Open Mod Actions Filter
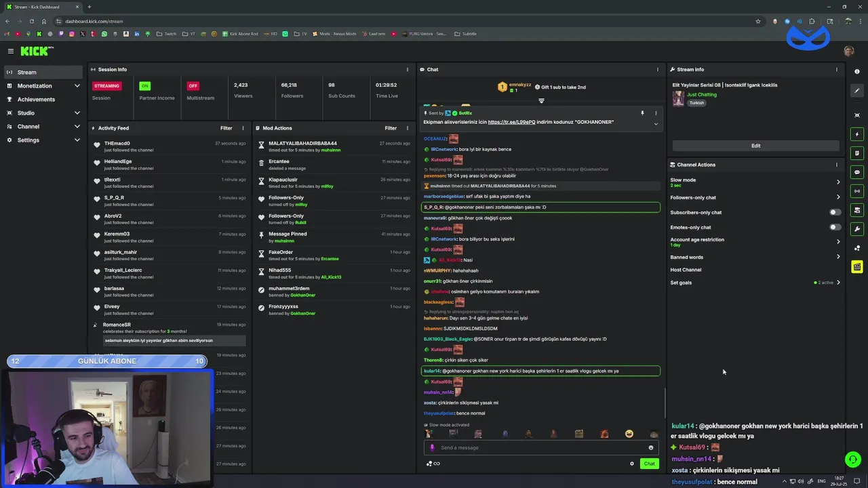 click(391, 128)
